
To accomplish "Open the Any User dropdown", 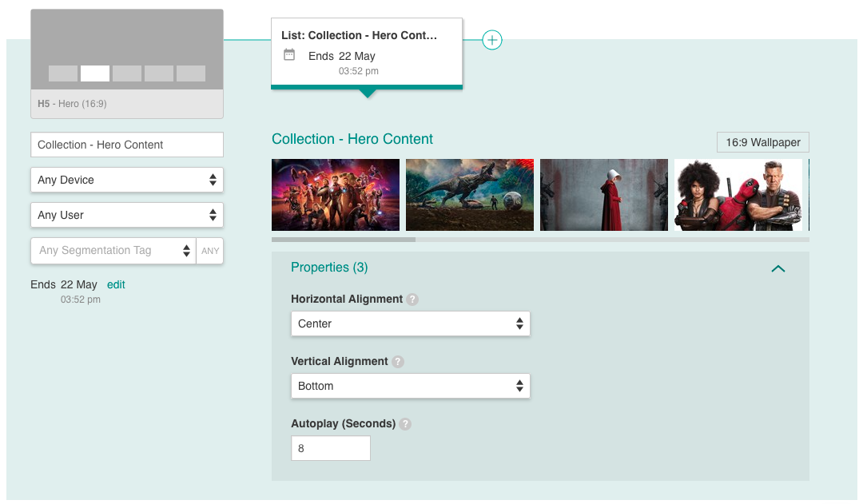I will click(x=127, y=215).
